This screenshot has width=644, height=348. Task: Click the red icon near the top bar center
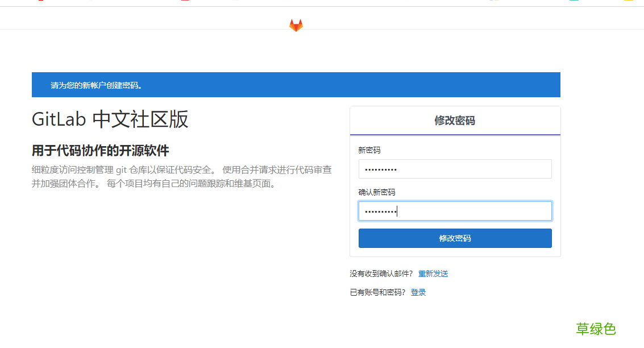pyautogui.click(x=185, y=2)
